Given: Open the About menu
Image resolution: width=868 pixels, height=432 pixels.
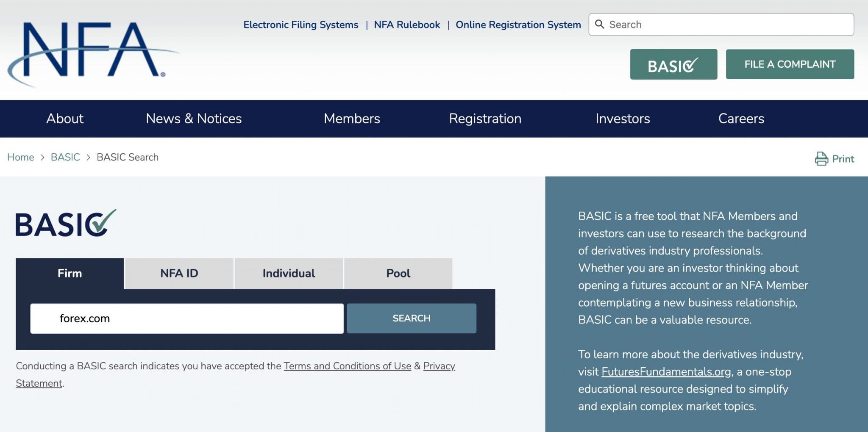Looking at the screenshot, I should point(65,119).
